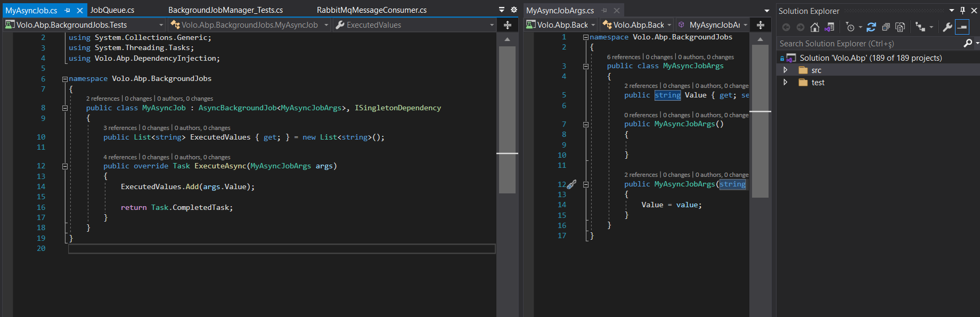980x317 pixels.
Task: Toggle auto-hide pin for Solution Explorer
Action: click(x=962, y=11)
